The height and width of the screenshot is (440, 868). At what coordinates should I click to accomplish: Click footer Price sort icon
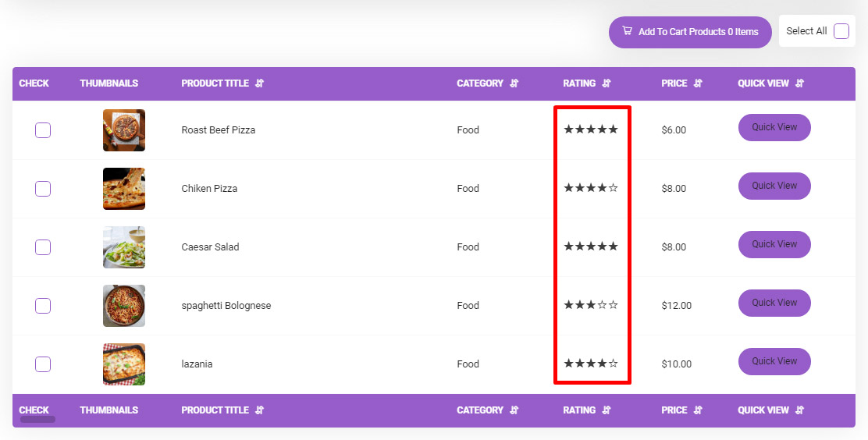[x=698, y=410]
